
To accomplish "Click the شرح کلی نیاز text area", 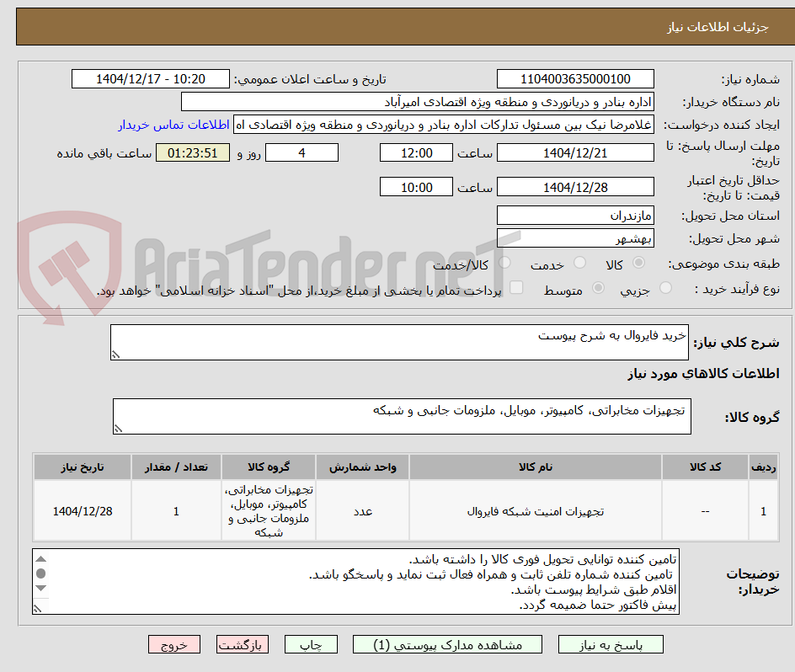I will tap(399, 343).
